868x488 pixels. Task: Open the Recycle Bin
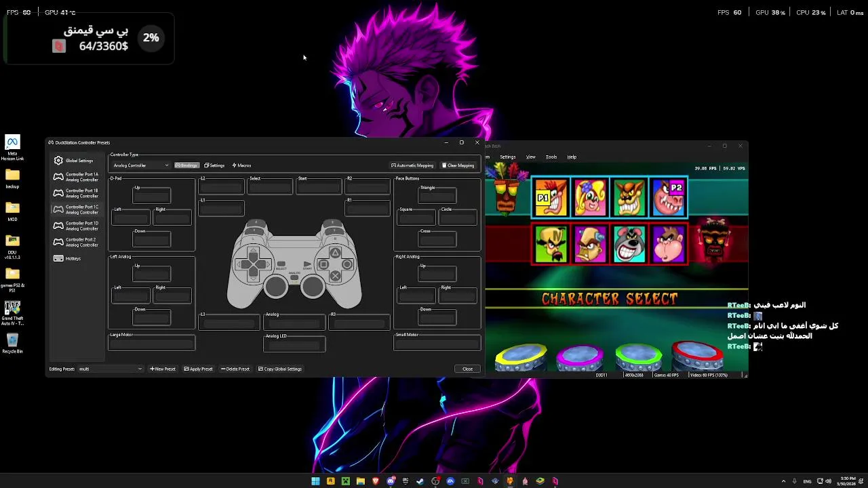click(12, 344)
